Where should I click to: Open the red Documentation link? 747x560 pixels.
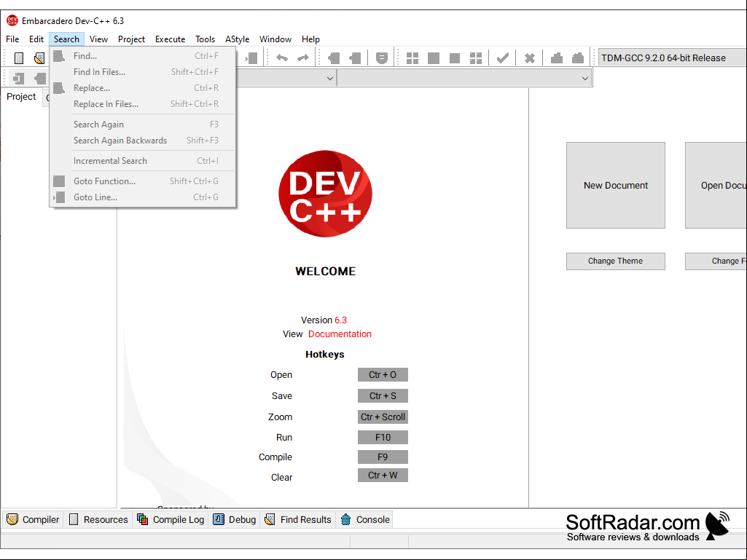tap(340, 334)
